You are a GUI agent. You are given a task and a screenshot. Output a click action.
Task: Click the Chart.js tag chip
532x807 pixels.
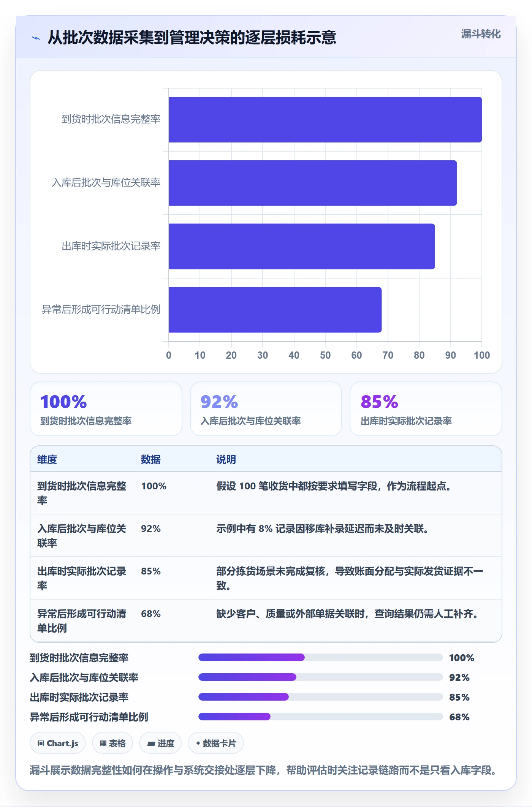[58, 743]
